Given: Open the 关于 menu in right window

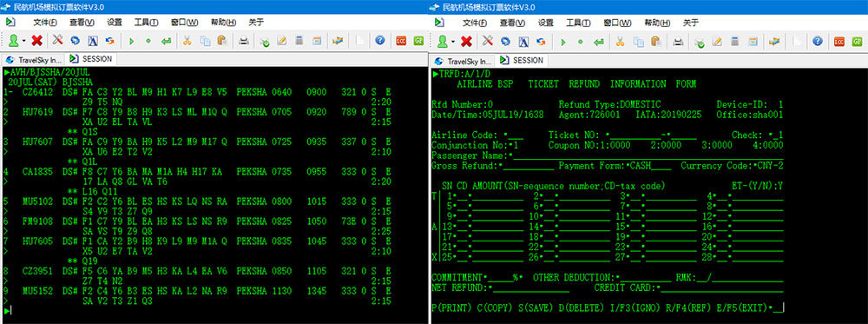Looking at the screenshot, I should coord(690,23).
